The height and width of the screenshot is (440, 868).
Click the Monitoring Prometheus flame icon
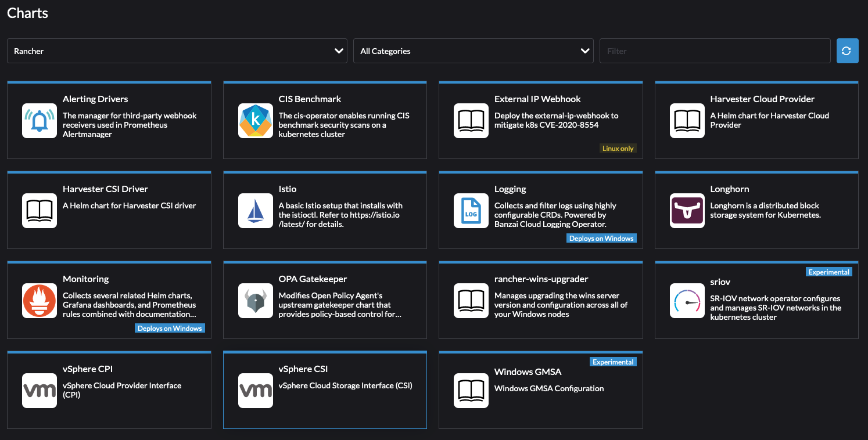tap(39, 300)
